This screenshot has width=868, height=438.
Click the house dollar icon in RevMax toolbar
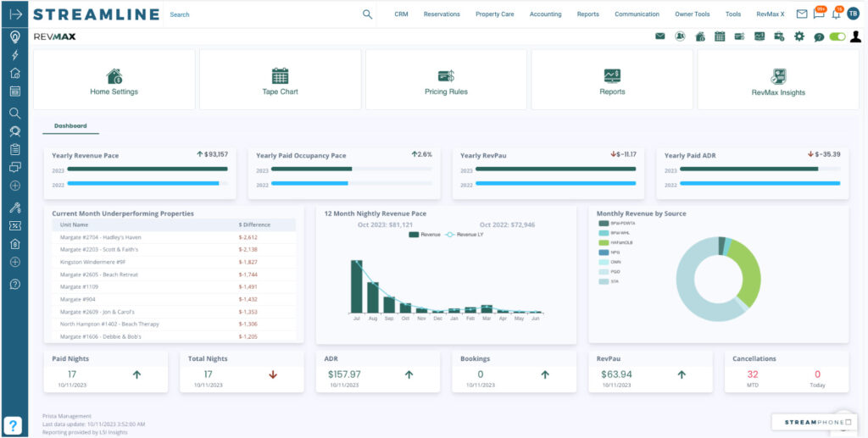[x=699, y=36]
